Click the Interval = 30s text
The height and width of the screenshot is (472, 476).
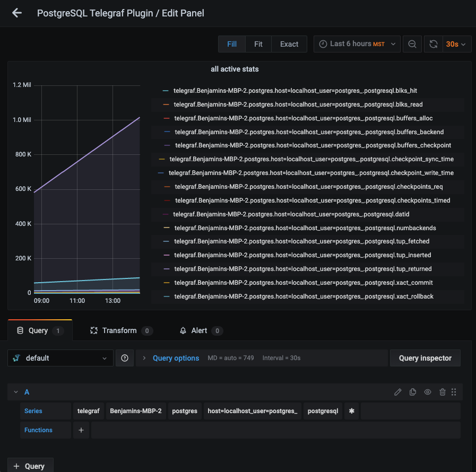(x=281, y=358)
